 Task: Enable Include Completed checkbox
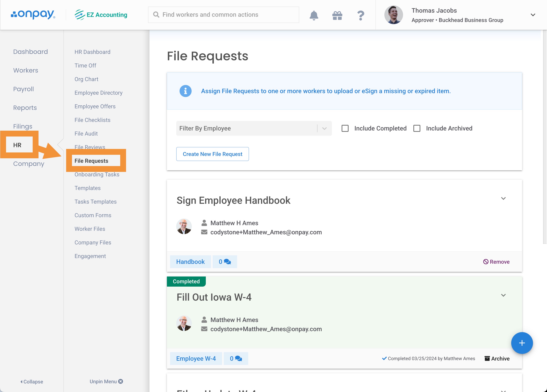(x=345, y=128)
